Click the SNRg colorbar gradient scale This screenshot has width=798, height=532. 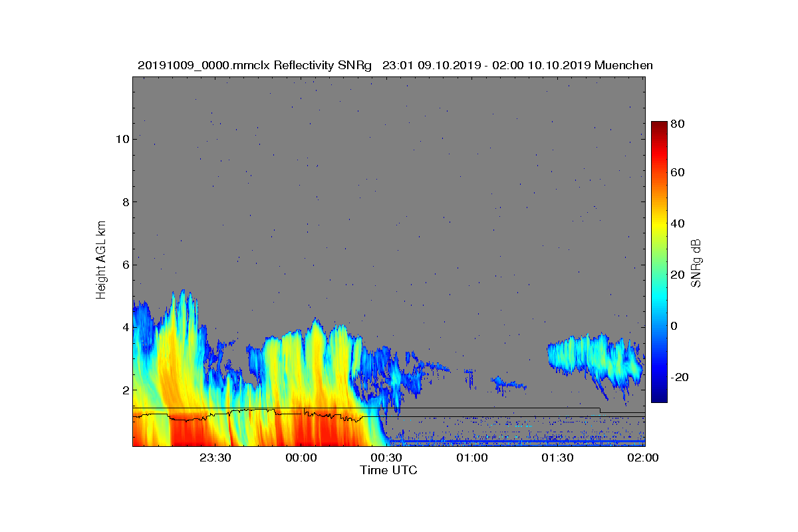pyautogui.click(x=659, y=262)
